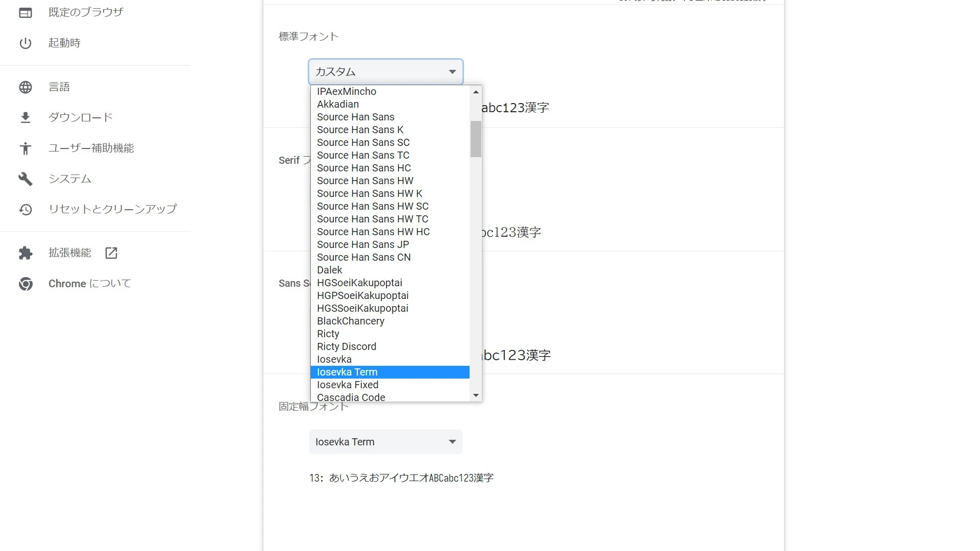Choose Source Han Sans CN
This screenshot has height=551, width=980.
(390, 257)
